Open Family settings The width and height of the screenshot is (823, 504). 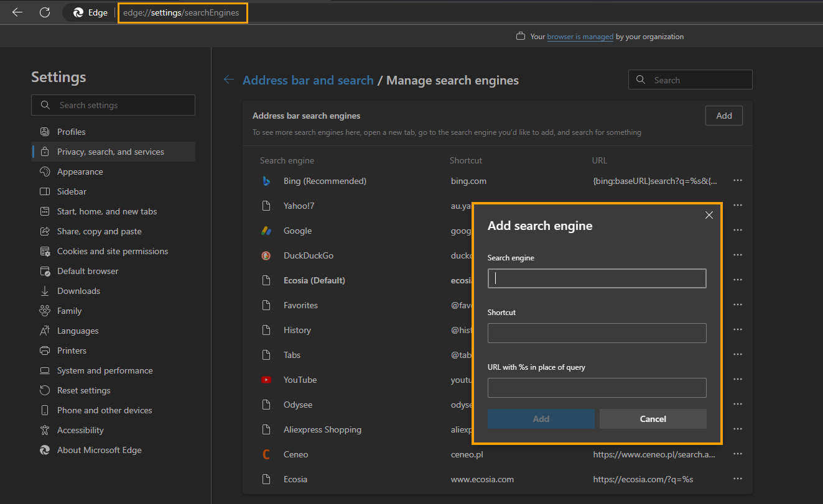pyautogui.click(x=113, y=311)
